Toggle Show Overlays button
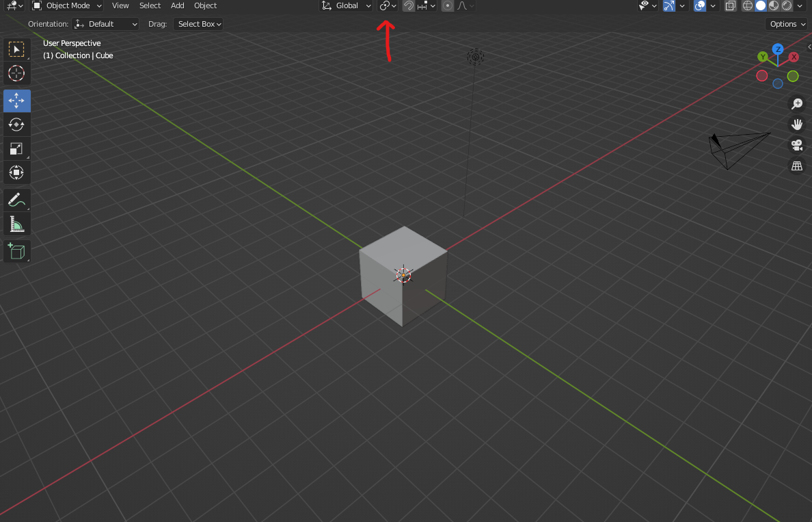Screen dimensions: 812x522 click(700, 5)
